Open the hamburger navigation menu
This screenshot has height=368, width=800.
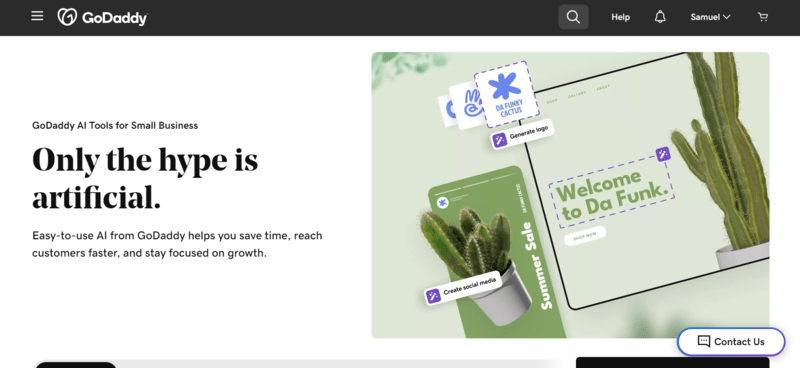pyautogui.click(x=37, y=16)
